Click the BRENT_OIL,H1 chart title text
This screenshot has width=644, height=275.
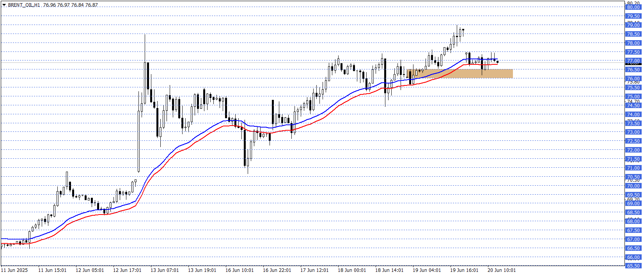click(24, 5)
